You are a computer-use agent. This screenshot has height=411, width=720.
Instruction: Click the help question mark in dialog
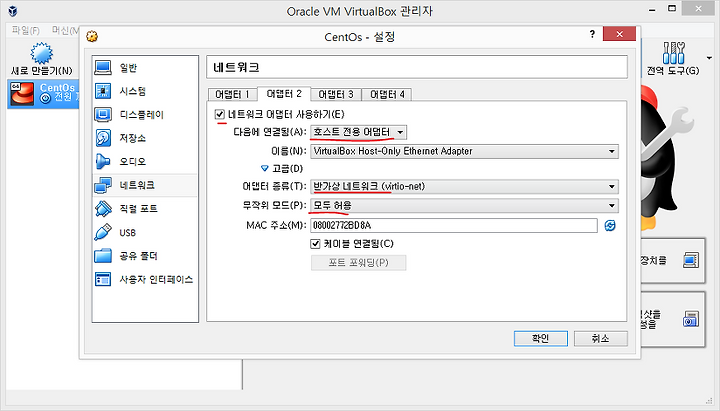coord(592,34)
